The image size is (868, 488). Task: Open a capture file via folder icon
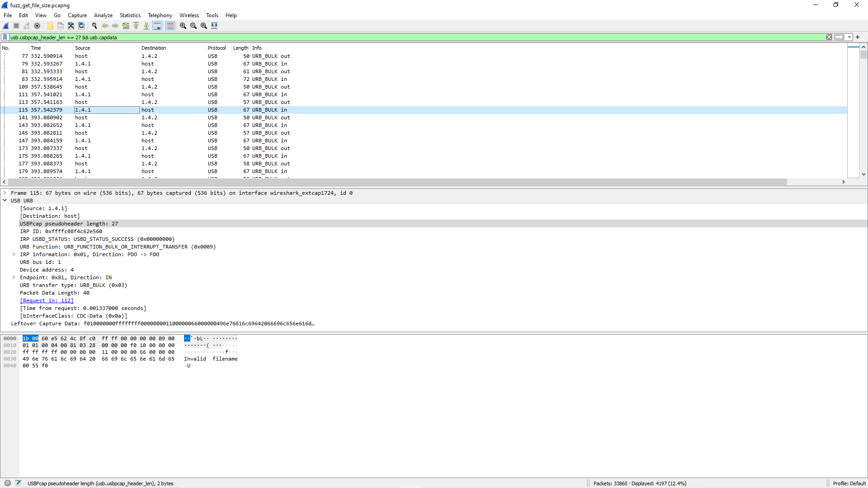[x=50, y=26]
